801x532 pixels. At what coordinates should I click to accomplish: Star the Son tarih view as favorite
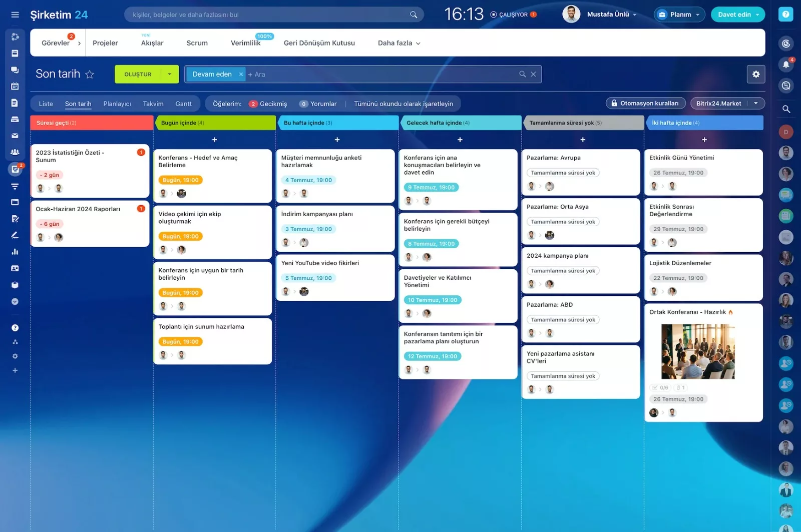(x=90, y=75)
